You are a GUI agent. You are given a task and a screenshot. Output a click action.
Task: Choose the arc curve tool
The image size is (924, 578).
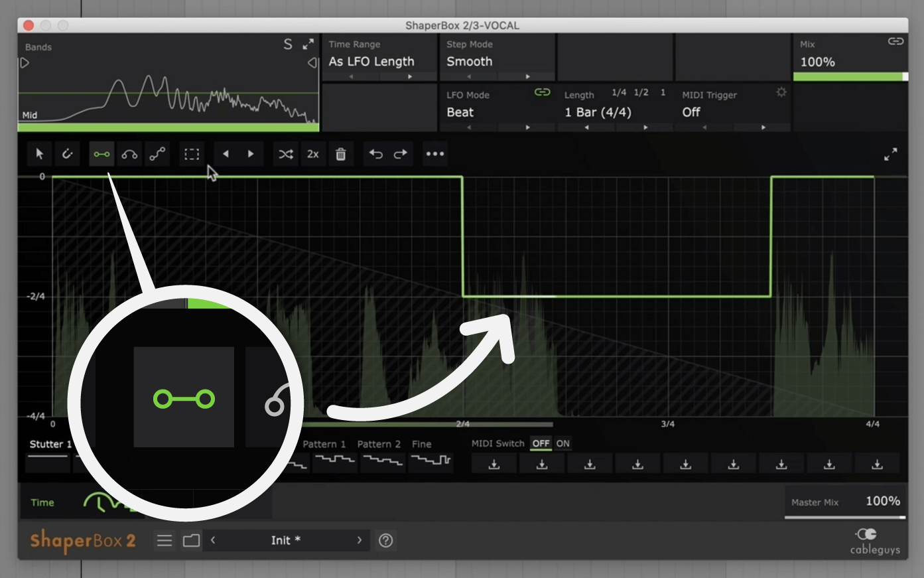[x=129, y=154]
